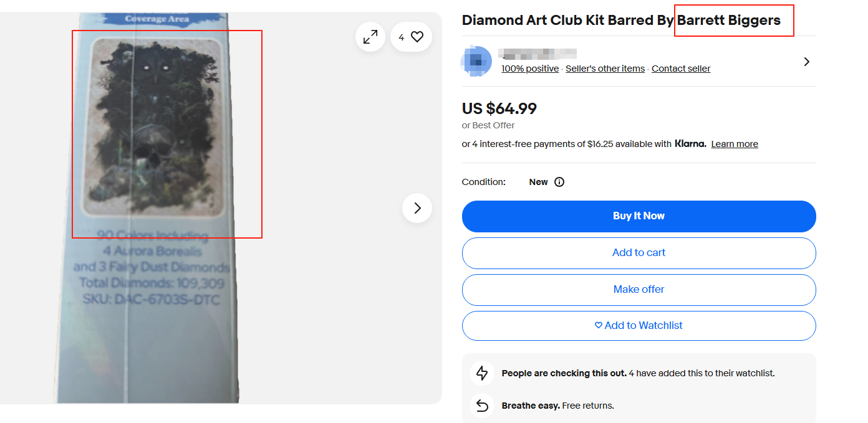Click the Make offer button
Viewport: 868px width, 423px height.
(x=639, y=289)
